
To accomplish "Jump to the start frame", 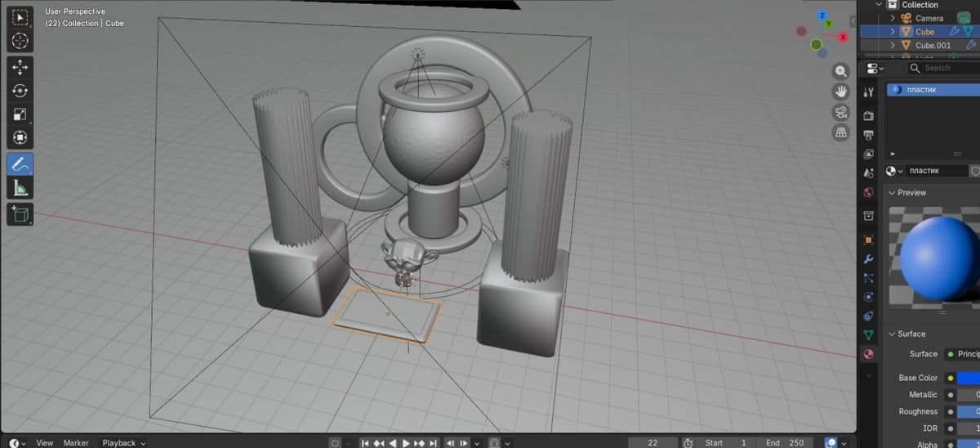I will (x=365, y=442).
